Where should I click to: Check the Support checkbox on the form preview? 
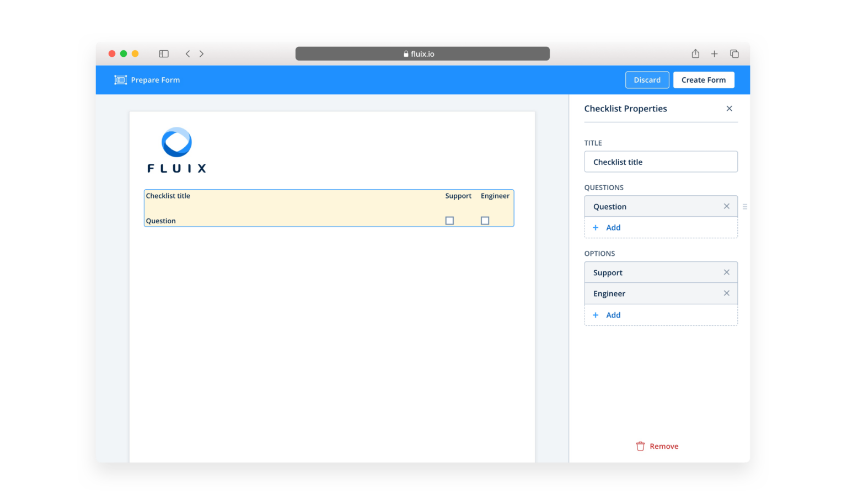[449, 220]
